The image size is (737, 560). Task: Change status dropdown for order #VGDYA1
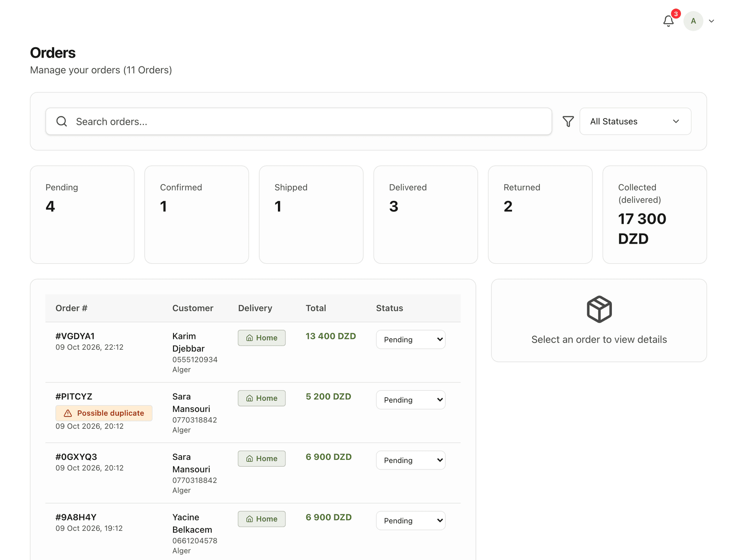point(411,339)
